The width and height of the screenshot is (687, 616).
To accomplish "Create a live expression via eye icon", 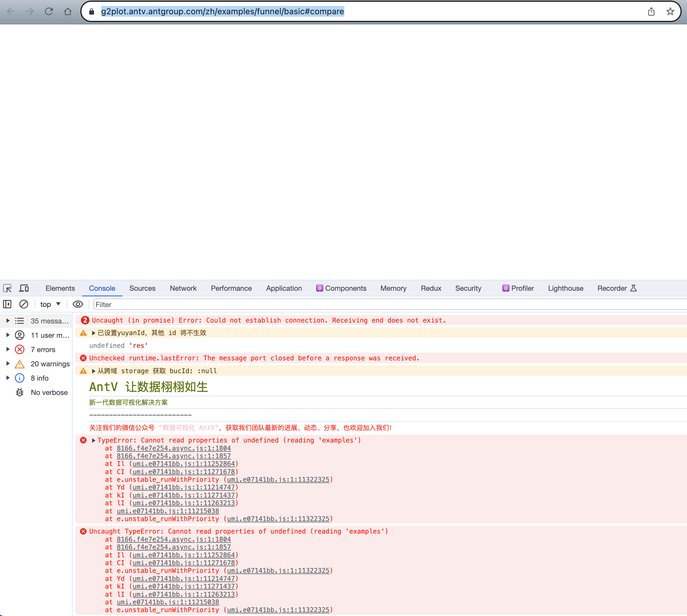I will pyautogui.click(x=78, y=304).
